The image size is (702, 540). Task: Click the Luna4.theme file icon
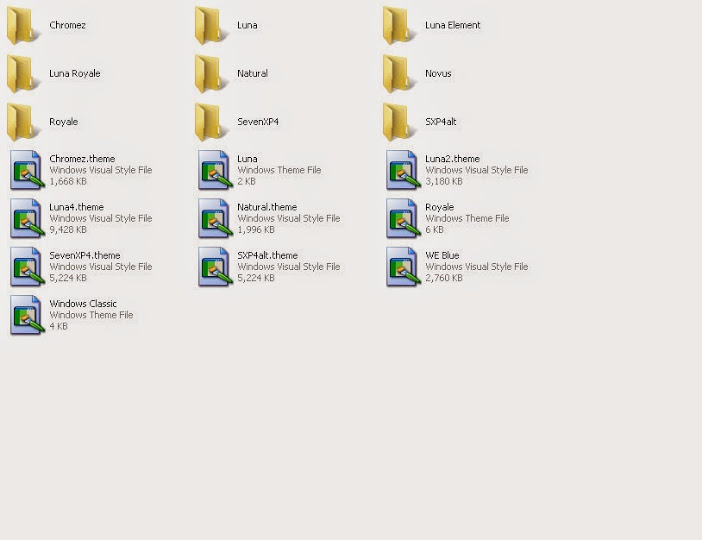tap(27, 218)
